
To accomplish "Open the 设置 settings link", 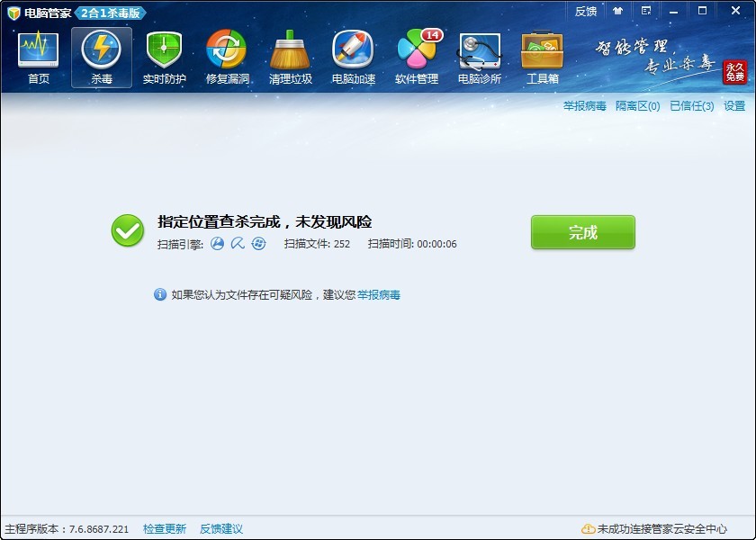I will click(x=734, y=106).
